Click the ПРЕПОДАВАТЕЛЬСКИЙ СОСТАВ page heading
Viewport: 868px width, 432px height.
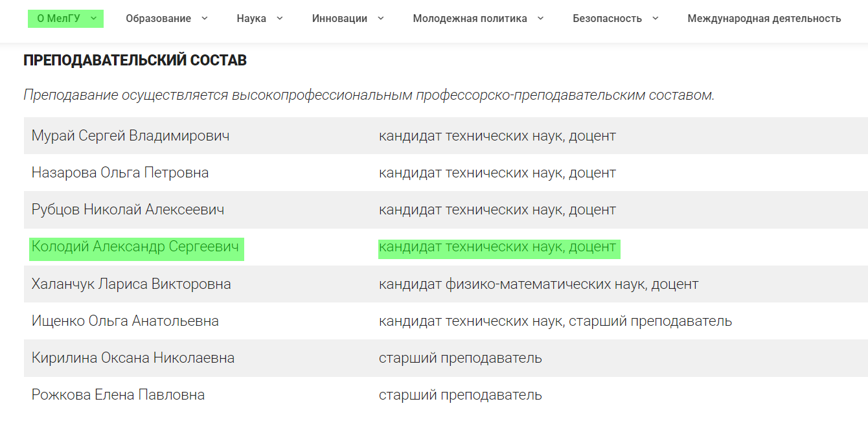coord(134,60)
